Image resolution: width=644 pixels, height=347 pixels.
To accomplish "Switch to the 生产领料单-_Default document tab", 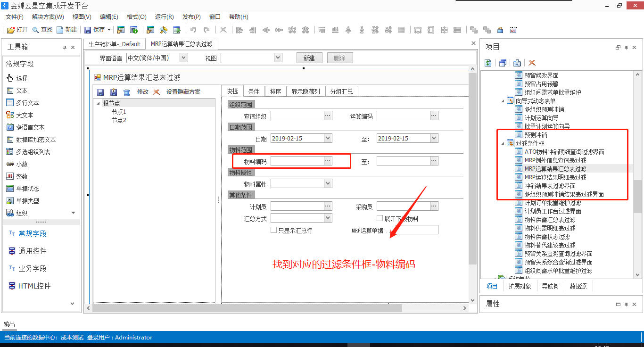I will coord(115,44).
